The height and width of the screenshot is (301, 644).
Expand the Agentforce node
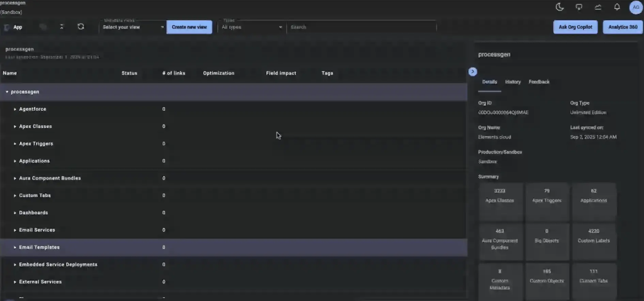tap(15, 110)
